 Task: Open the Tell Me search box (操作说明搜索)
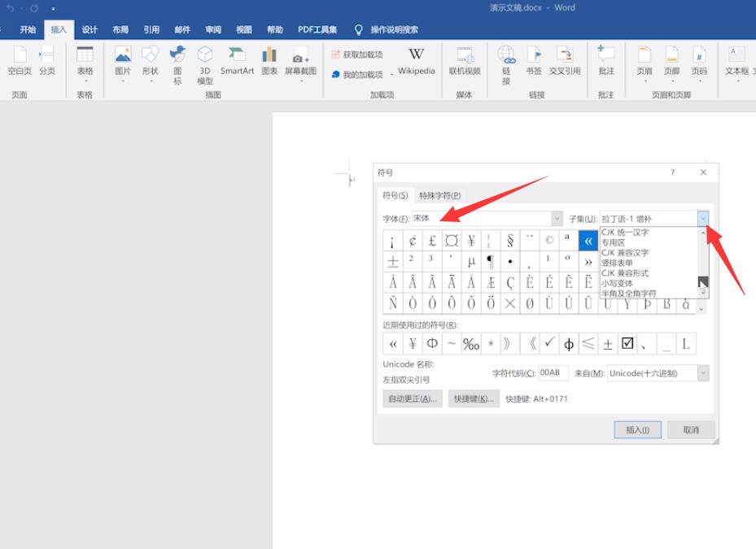[394, 30]
